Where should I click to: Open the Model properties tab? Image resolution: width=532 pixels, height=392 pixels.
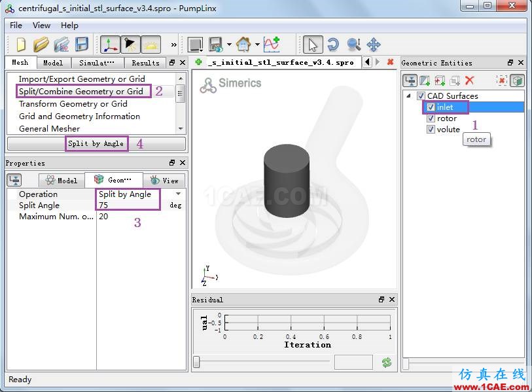pyautogui.click(x=62, y=181)
